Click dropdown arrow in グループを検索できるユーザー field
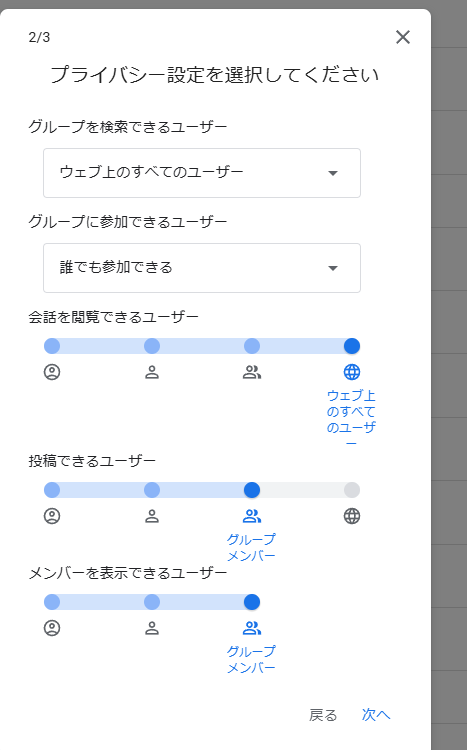The height and width of the screenshot is (750, 467). [x=333, y=173]
